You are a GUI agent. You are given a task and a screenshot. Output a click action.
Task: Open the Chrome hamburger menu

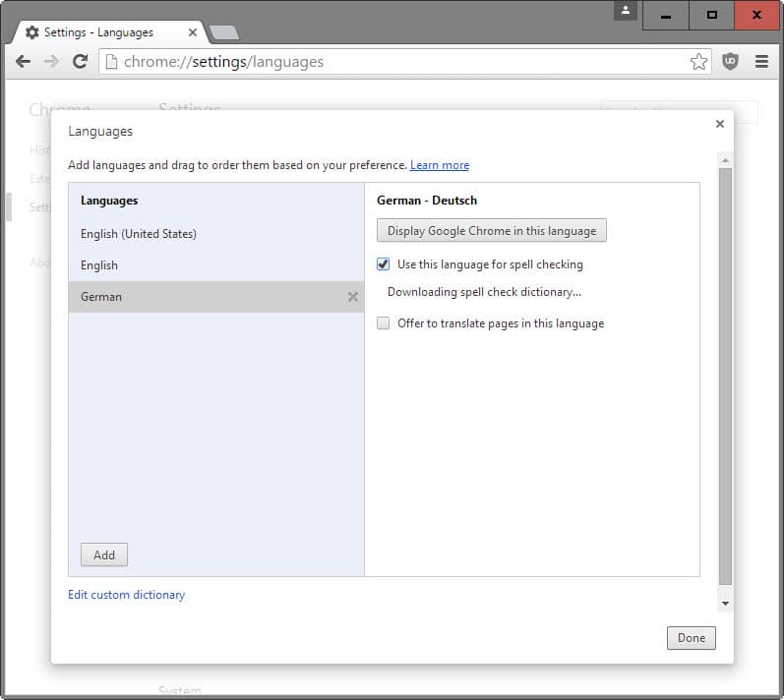pyautogui.click(x=761, y=62)
